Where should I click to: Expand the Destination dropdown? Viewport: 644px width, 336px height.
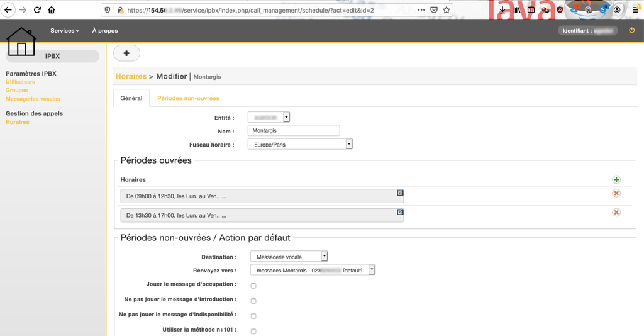pos(289,256)
